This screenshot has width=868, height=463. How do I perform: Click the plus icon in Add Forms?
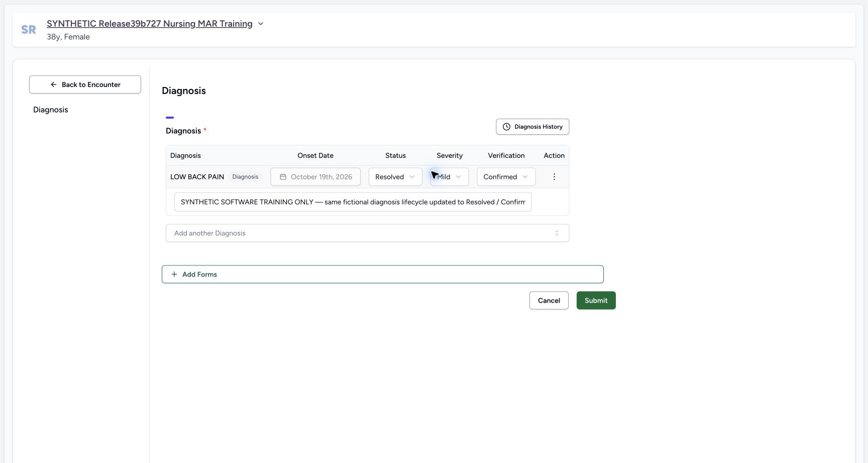tap(174, 274)
